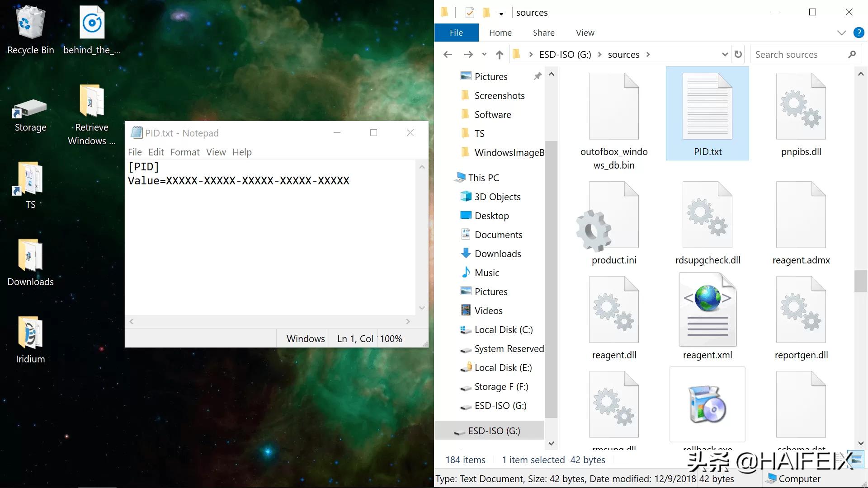The width and height of the screenshot is (868, 488).
Task: Expand the ribbon using the chevron near Help
Action: pos(841,33)
